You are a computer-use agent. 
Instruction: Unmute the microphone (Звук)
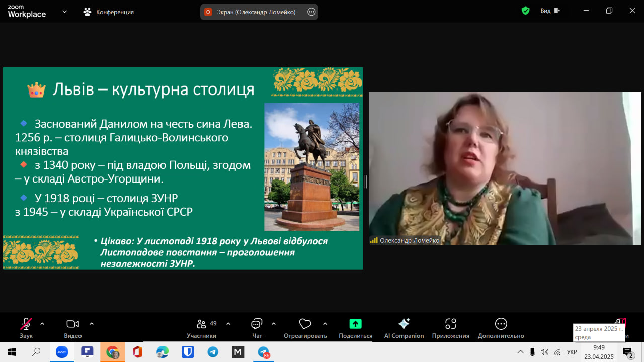pos(26,328)
